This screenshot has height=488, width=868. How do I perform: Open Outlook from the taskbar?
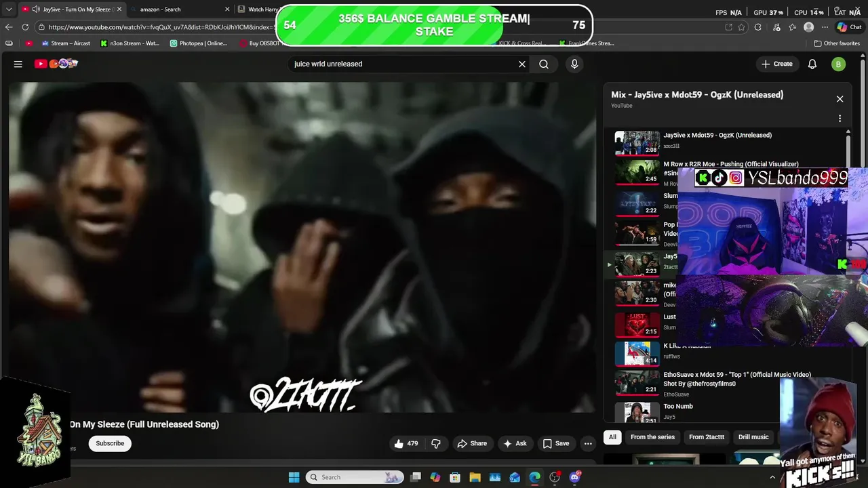[x=515, y=477]
